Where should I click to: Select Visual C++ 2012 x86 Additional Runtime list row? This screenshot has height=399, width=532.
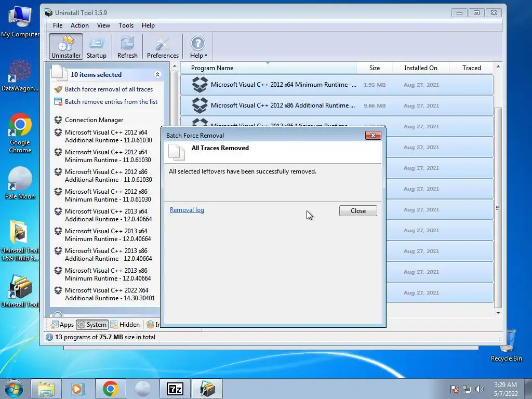(x=337, y=105)
